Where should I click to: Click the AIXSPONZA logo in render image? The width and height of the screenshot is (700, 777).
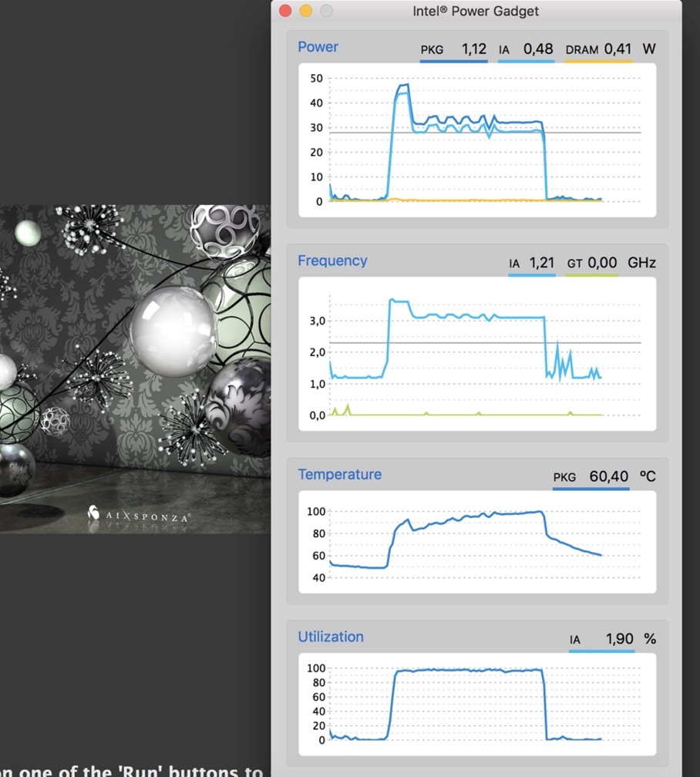point(139,516)
